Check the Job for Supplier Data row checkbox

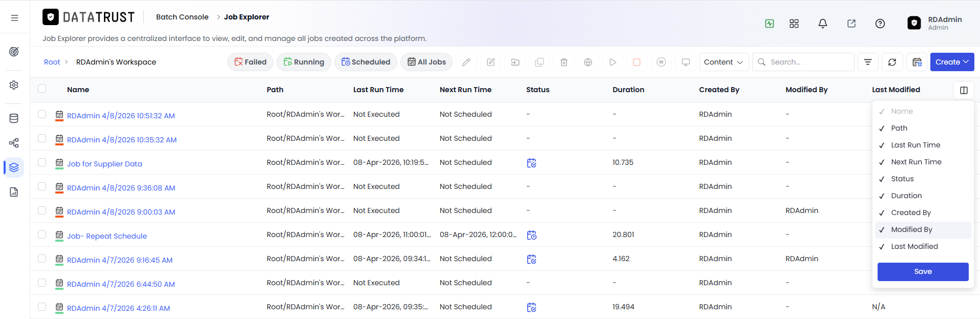click(x=42, y=162)
